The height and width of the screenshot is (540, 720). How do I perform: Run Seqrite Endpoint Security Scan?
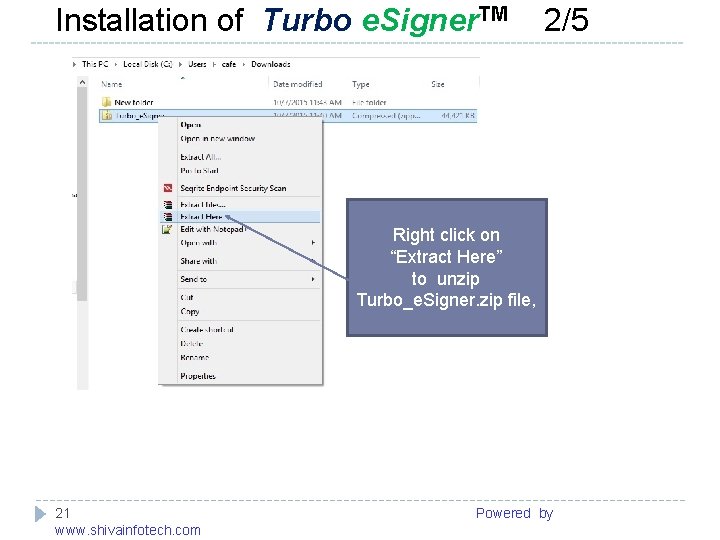pos(233,188)
